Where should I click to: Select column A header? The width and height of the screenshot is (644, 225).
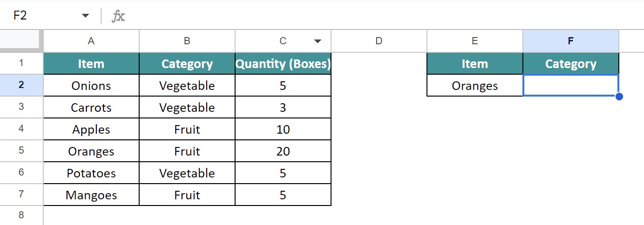point(91,41)
